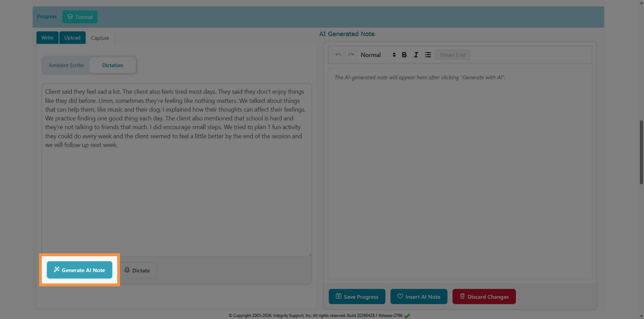644x319 pixels.
Task: Toggle Italic formatting
Action: click(416, 55)
